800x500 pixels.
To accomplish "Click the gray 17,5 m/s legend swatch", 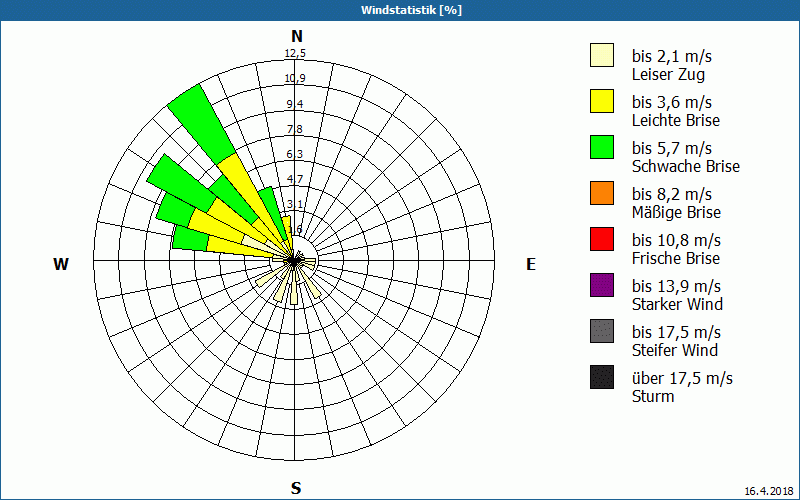I will (602, 331).
